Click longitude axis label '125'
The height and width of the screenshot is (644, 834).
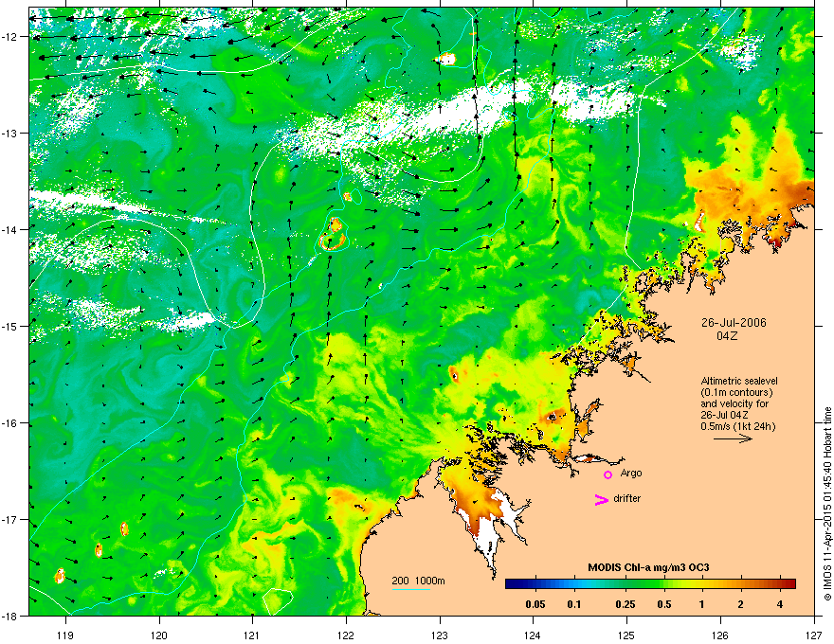pos(627,635)
